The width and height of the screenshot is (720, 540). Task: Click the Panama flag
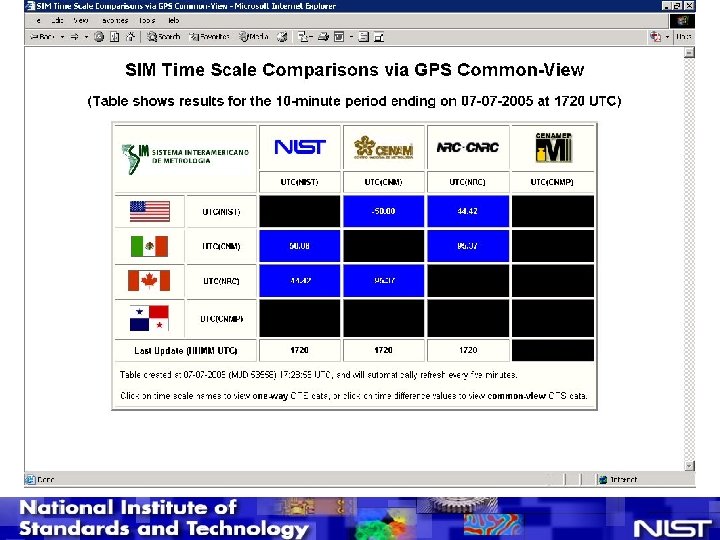pos(149,318)
